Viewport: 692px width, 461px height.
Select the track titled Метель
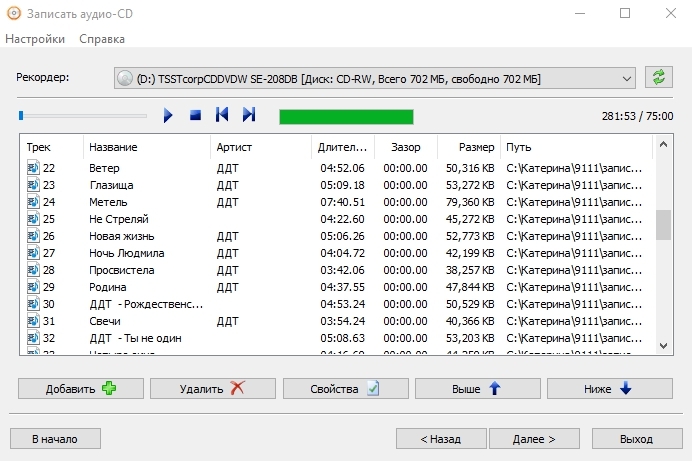108,202
